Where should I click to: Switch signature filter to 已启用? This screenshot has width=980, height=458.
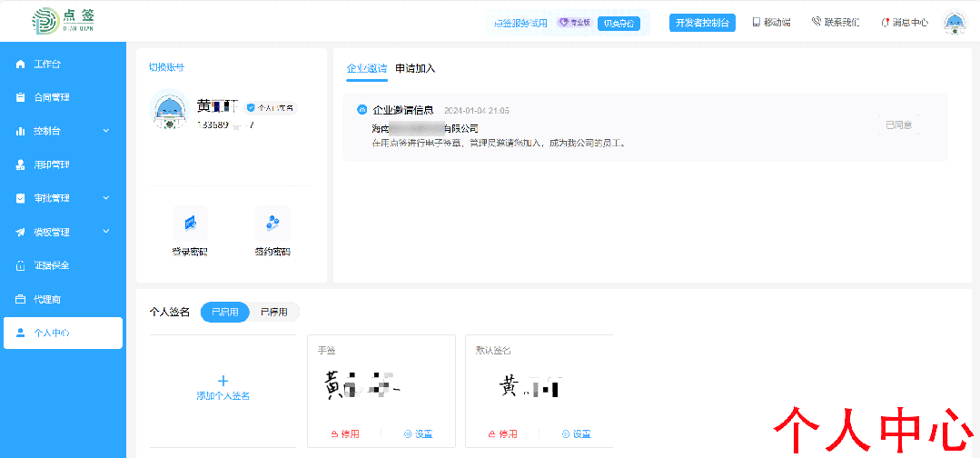click(224, 312)
